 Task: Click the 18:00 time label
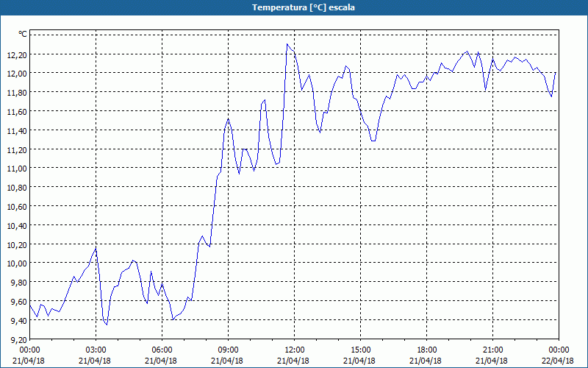[x=426, y=350]
